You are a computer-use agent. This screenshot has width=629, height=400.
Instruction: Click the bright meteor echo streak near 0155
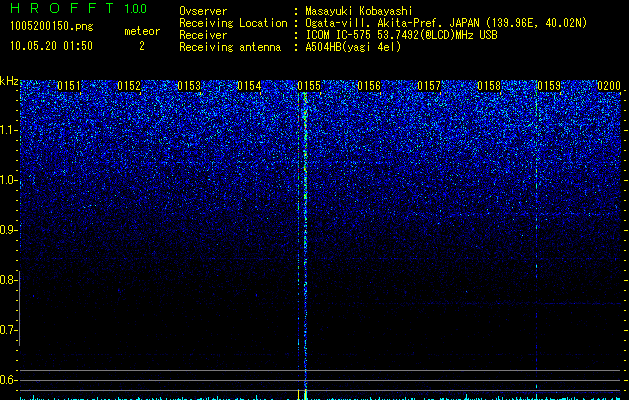click(x=305, y=241)
